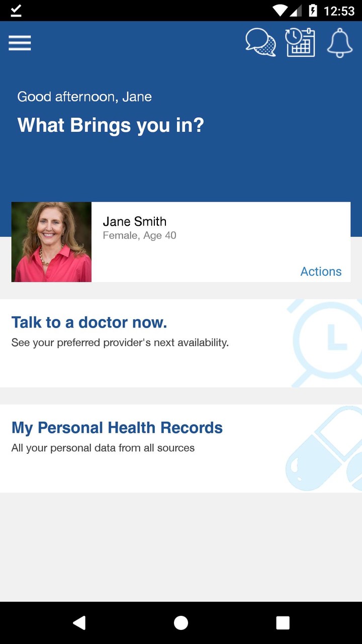Tap the name Jane Smith
The height and width of the screenshot is (644, 362).
134,221
